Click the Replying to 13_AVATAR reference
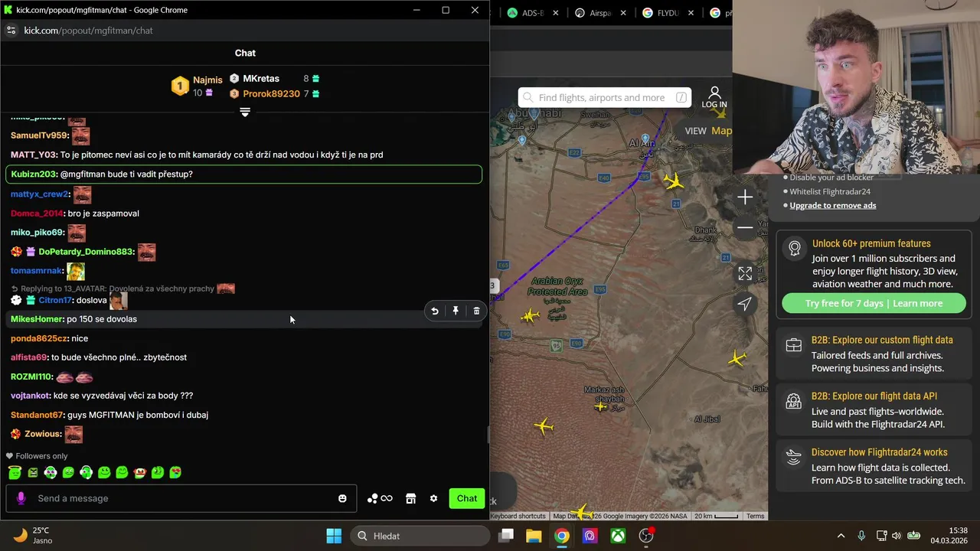 [x=122, y=289]
